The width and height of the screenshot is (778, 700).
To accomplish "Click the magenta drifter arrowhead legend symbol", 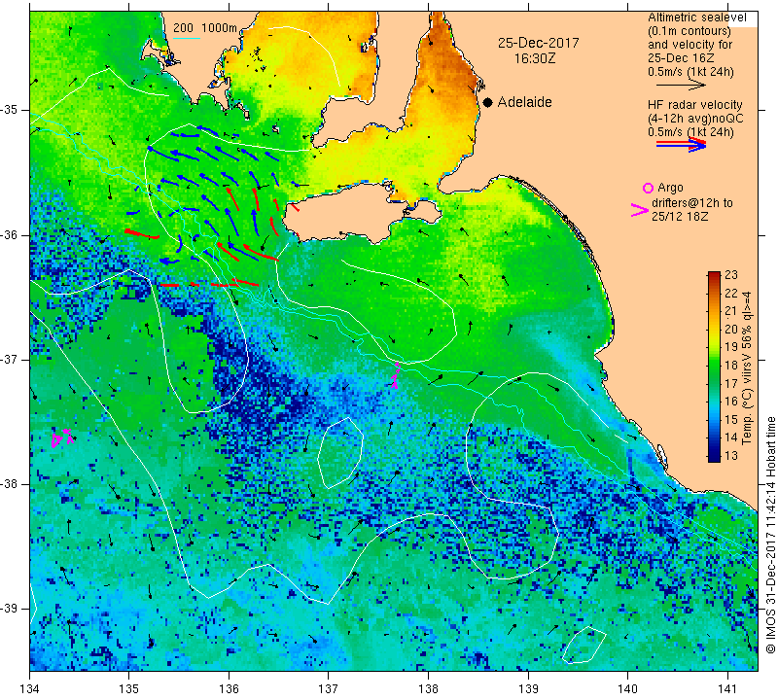I will coord(640,210).
